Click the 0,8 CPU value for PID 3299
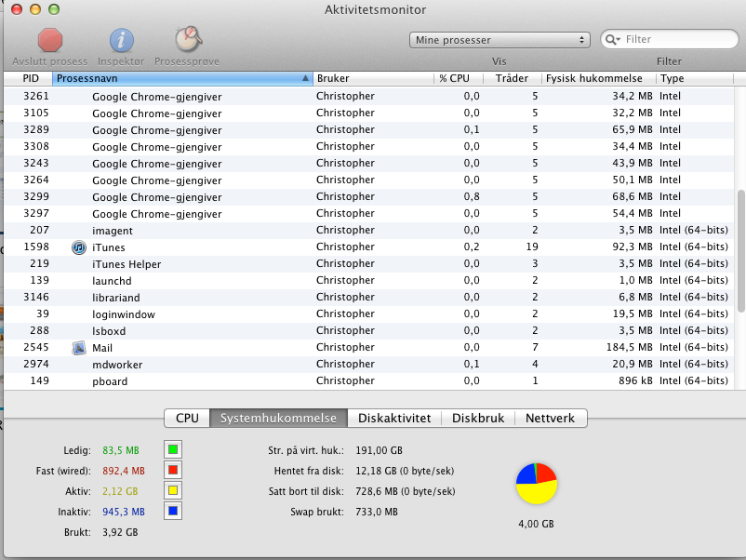The image size is (746, 560). (x=472, y=196)
